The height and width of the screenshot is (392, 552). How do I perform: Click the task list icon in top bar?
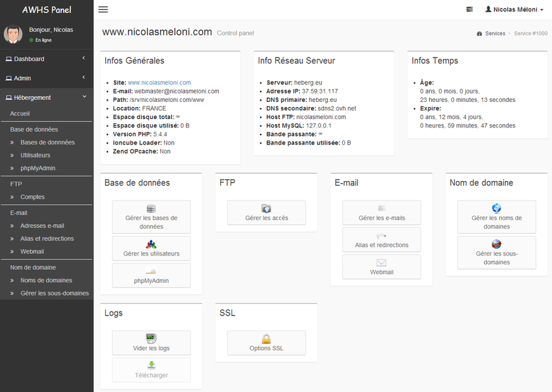pyautogui.click(x=469, y=10)
